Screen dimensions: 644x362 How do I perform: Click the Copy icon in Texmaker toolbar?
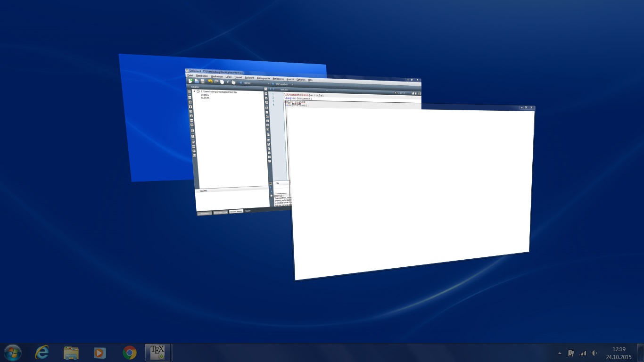tap(222, 82)
